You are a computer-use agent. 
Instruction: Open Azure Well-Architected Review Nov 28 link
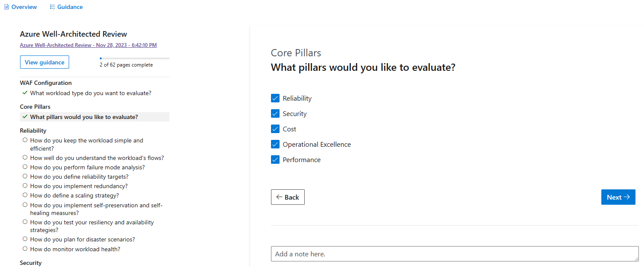pos(88,45)
